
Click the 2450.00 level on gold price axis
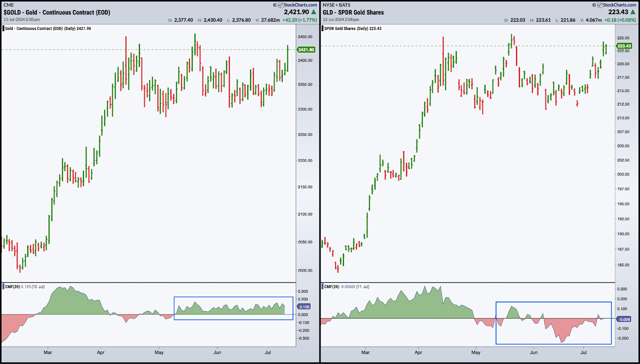(305, 37)
